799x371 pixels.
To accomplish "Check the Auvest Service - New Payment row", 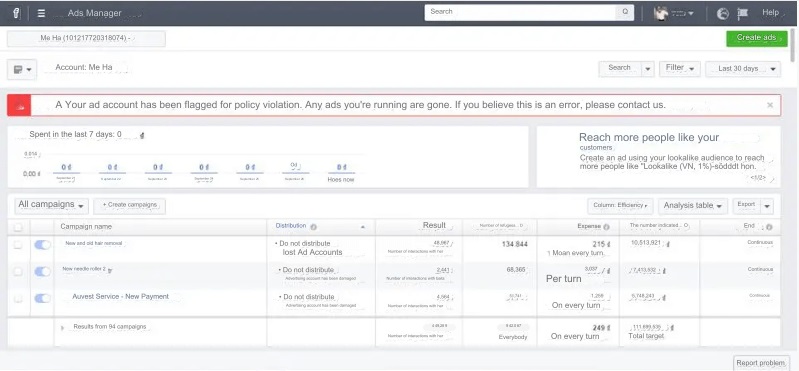I will click(x=18, y=299).
